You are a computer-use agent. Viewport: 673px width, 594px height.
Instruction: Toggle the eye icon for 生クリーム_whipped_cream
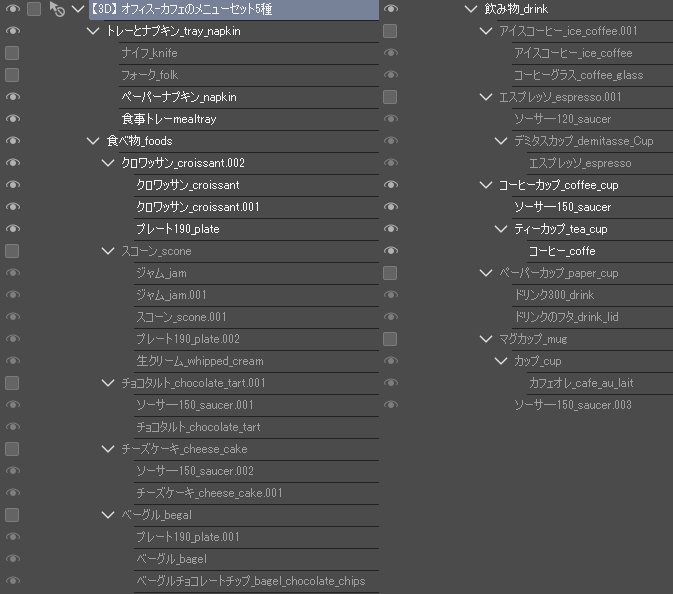click(12, 361)
